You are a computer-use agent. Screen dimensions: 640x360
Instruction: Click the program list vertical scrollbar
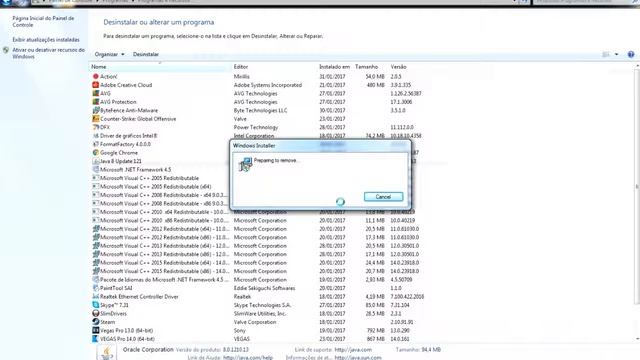pos(637,188)
